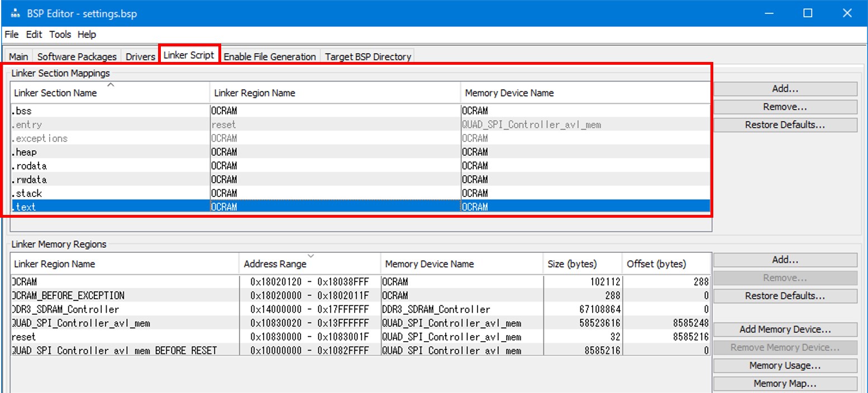Screen dimensions: 868x393
Task: Click Add in Linker Section Mappings
Action: 785,89
